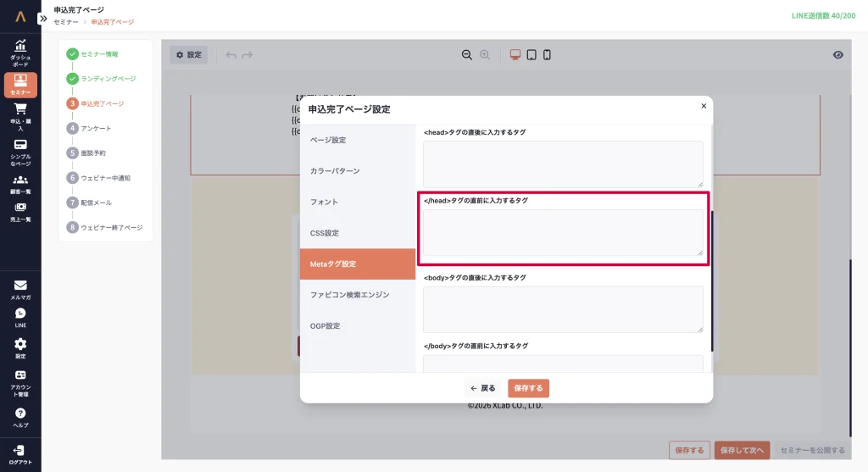Click the 保存する button in dialog
The width and height of the screenshot is (868, 472).
point(528,388)
